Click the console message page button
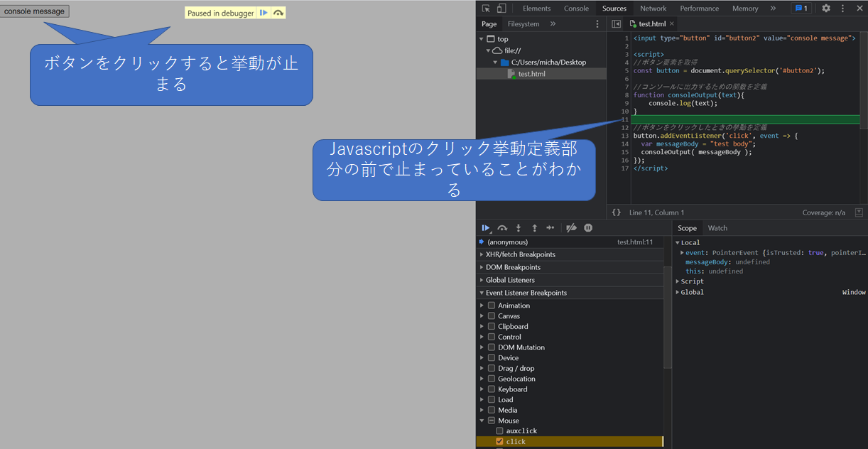Image resolution: width=868 pixels, height=449 pixels. click(x=35, y=11)
